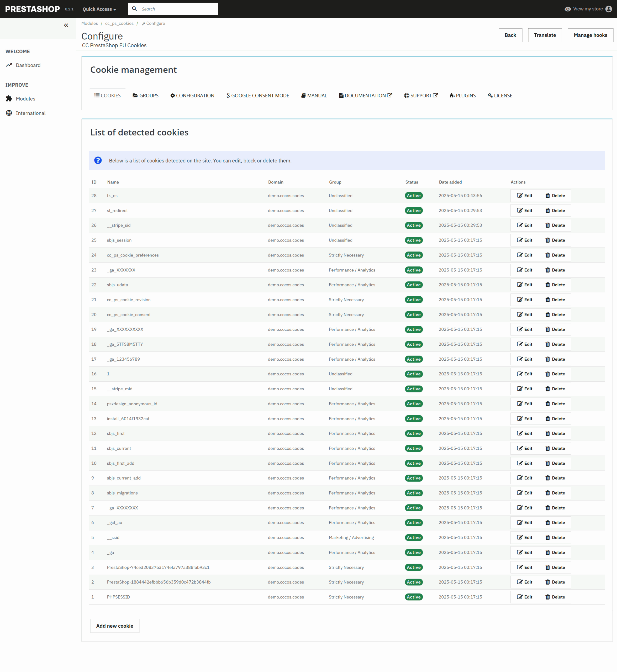Image resolution: width=617 pixels, height=672 pixels.
Task: Click the cc_ps_cookies breadcrumb link
Action: click(x=119, y=23)
